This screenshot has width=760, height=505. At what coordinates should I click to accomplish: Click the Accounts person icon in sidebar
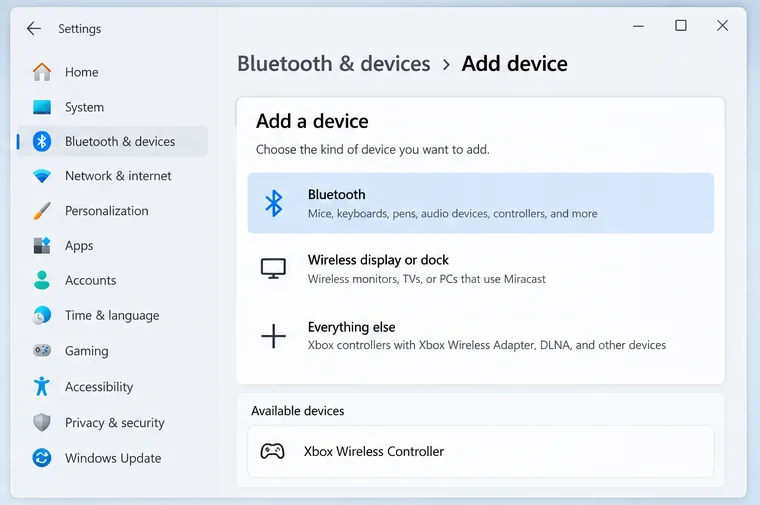coord(42,280)
